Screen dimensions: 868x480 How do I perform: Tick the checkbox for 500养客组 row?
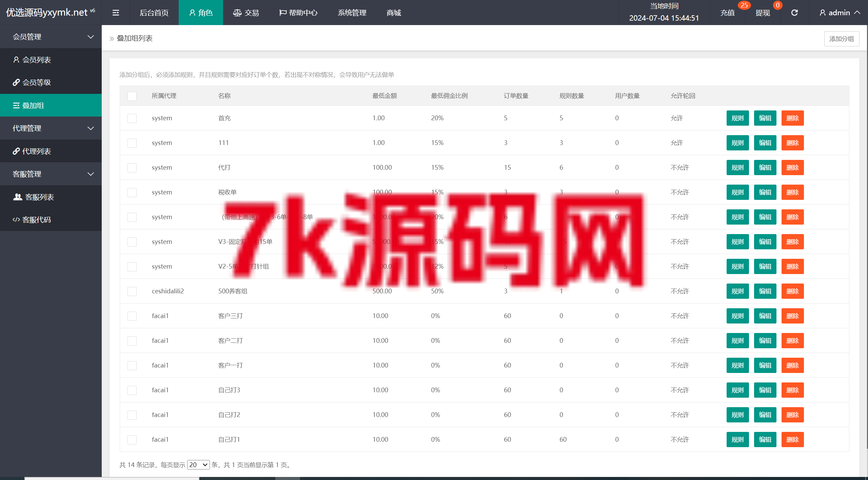coord(132,291)
